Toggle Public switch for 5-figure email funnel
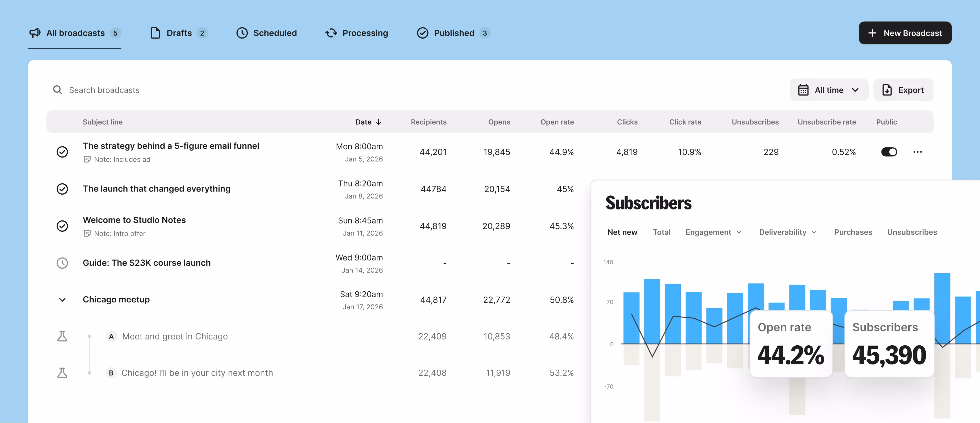This screenshot has width=980, height=423. click(889, 152)
